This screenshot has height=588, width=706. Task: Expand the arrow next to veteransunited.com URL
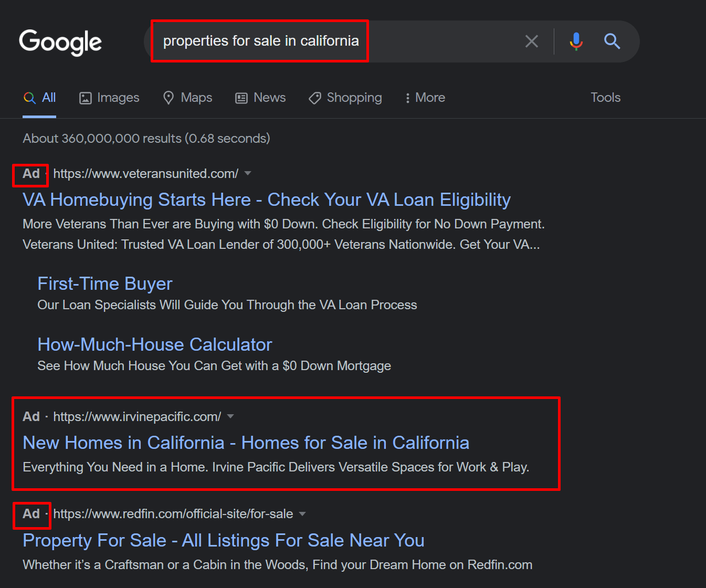pyautogui.click(x=247, y=173)
